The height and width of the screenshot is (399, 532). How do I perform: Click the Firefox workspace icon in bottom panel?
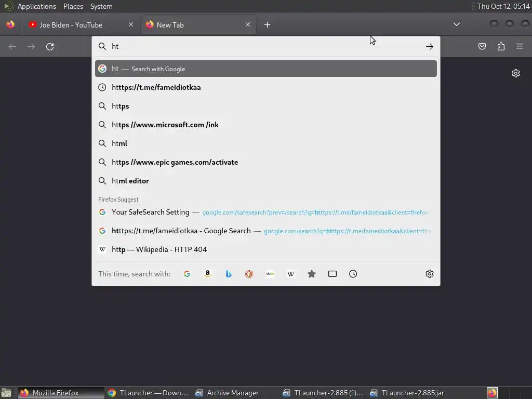pyautogui.click(x=492, y=393)
